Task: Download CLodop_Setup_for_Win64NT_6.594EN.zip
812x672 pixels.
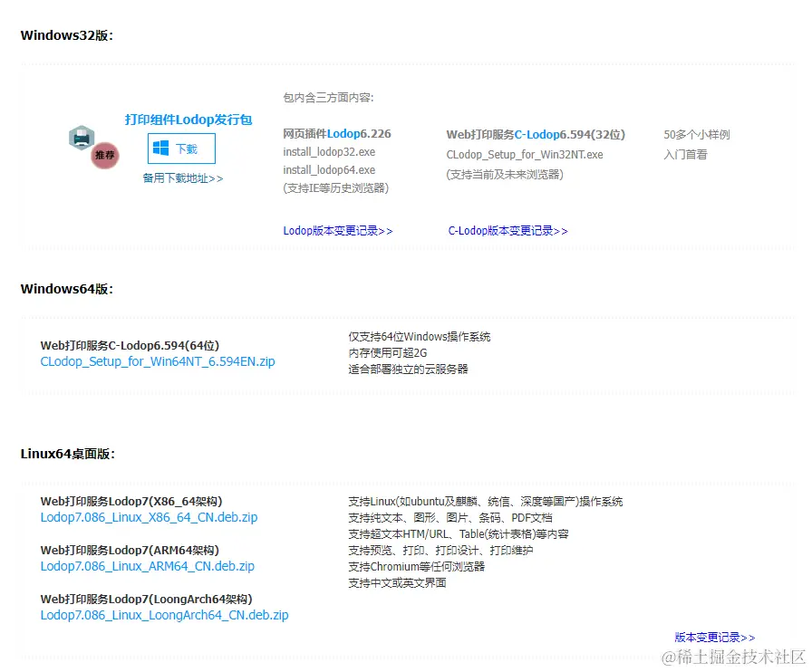Action: pos(158,361)
